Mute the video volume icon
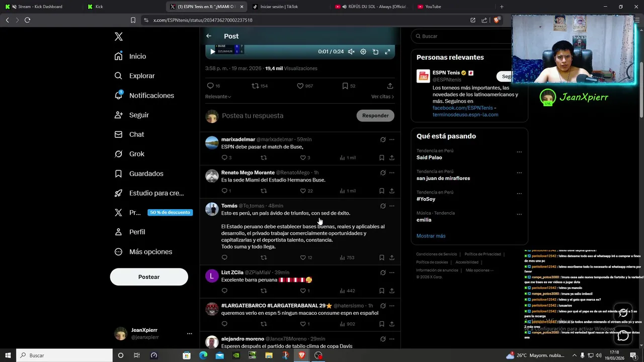The image size is (644, 362). tap(351, 51)
